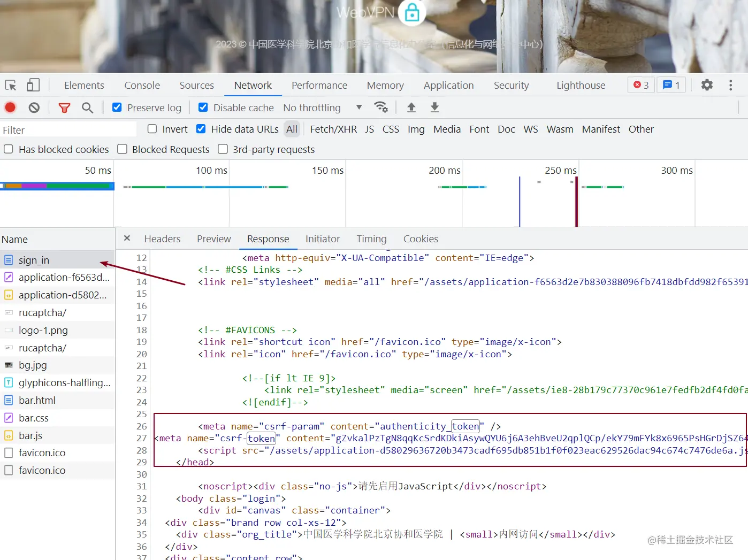Click the logo-1.png image icon
Image resolution: width=748 pixels, height=560 pixels.
[9, 330]
